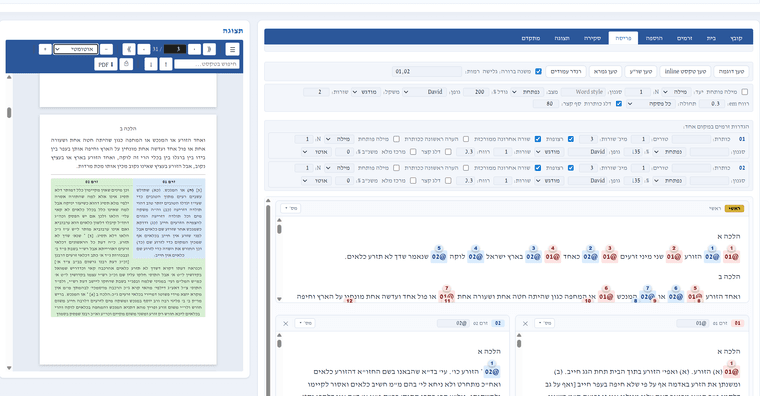Switch to the מתקדם tab
The height and width of the screenshot is (396, 760).
(x=531, y=38)
